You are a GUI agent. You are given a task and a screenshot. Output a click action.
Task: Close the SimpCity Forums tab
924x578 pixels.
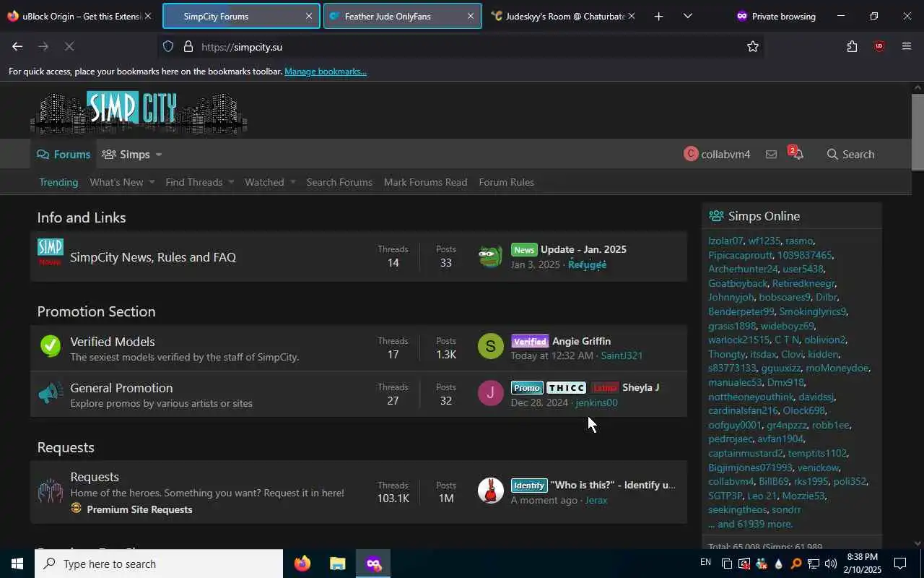(x=309, y=16)
